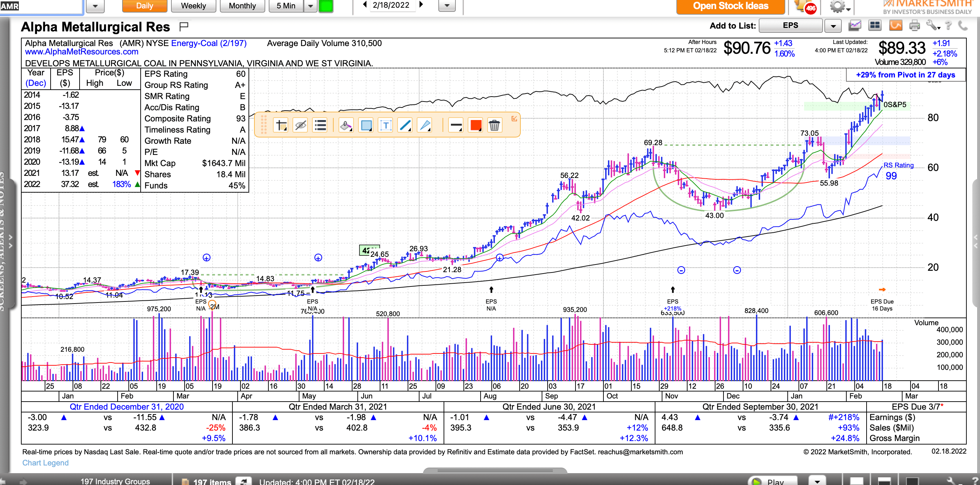
Task: Select the highlighter marker tool
Action: pos(346,125)
